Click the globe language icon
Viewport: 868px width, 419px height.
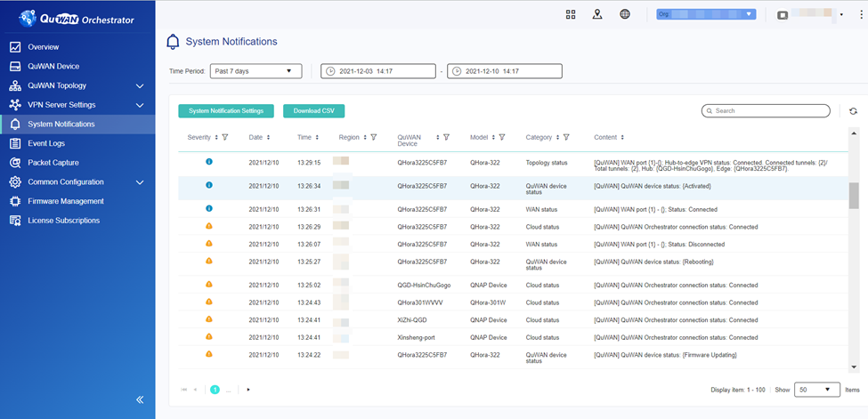coord(625,14)
